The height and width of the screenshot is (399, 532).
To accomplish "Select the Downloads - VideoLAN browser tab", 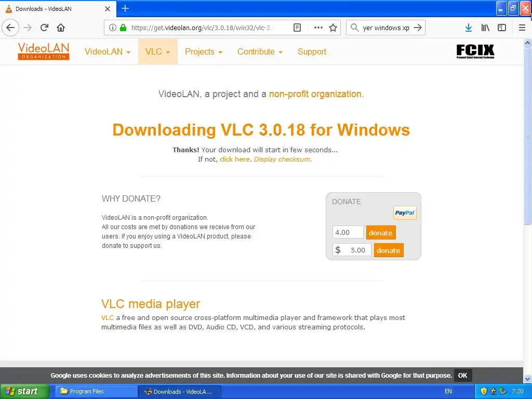I will point(58,9).
